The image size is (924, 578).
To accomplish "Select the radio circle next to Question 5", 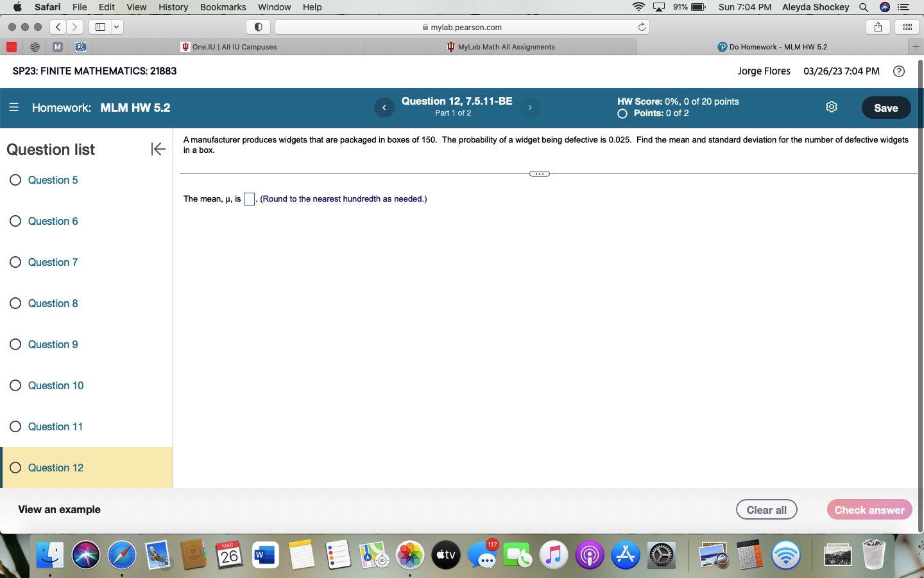I will click(15, 180).
